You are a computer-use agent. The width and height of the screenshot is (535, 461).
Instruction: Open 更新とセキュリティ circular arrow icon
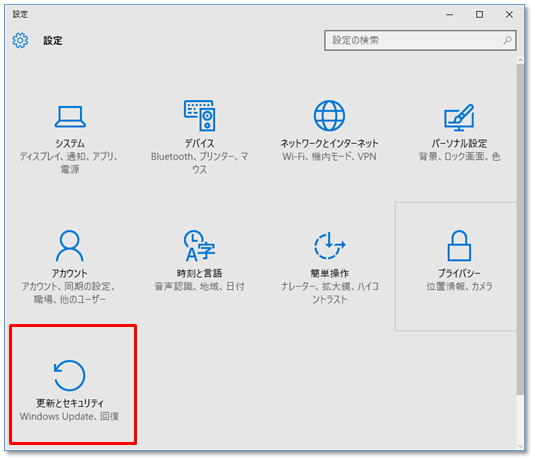70,375
